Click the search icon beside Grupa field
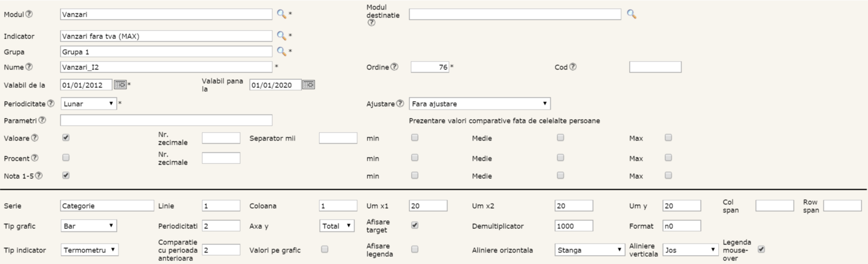 [x=281, y=51]
